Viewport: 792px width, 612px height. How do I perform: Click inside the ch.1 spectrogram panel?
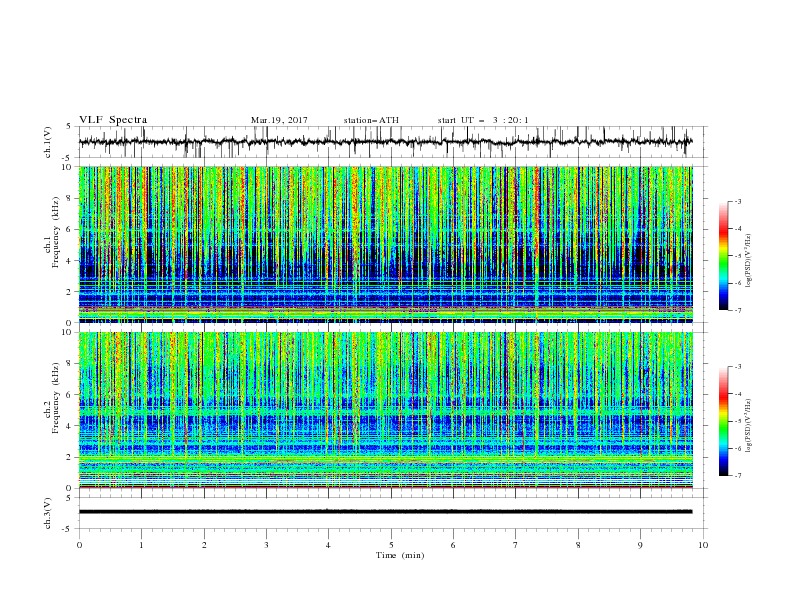[385, 244]
